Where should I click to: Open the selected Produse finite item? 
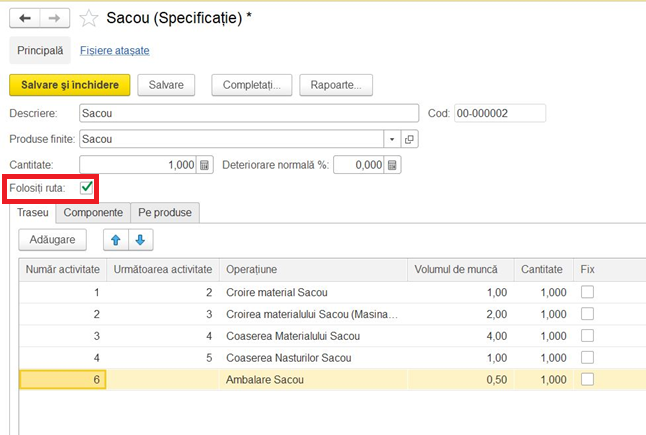pos(409,139)
